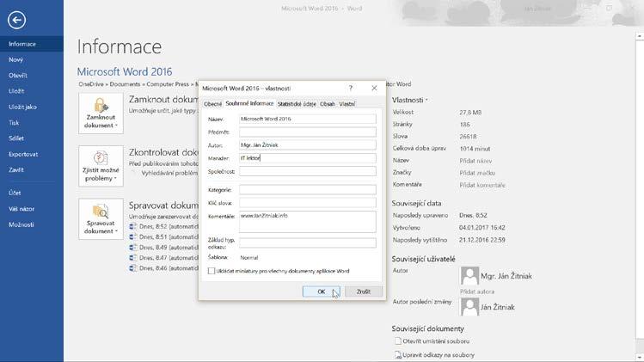The width and height of the screenshot is (644, 362).
Task: Select Sdílet in the sidebar
Action: pyautogui.click(x=32, y=138)
